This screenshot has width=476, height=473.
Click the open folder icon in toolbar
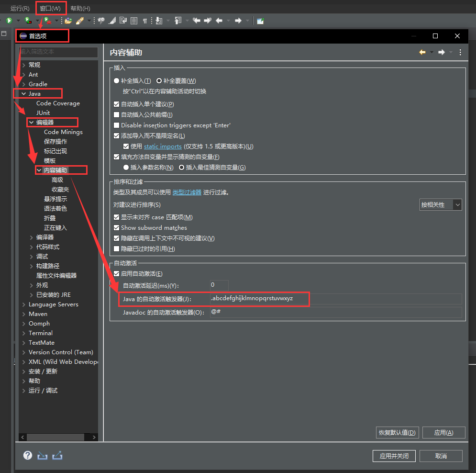pos(68,21)
